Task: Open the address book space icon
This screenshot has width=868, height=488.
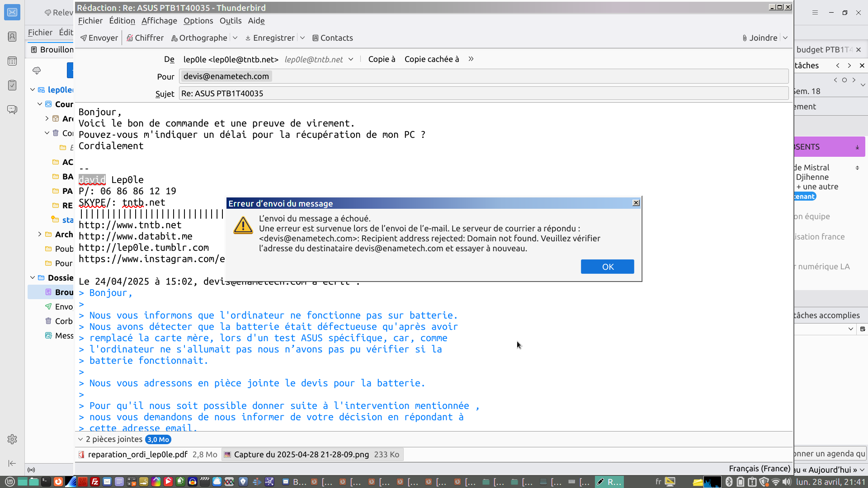Action: pos(12,37)
